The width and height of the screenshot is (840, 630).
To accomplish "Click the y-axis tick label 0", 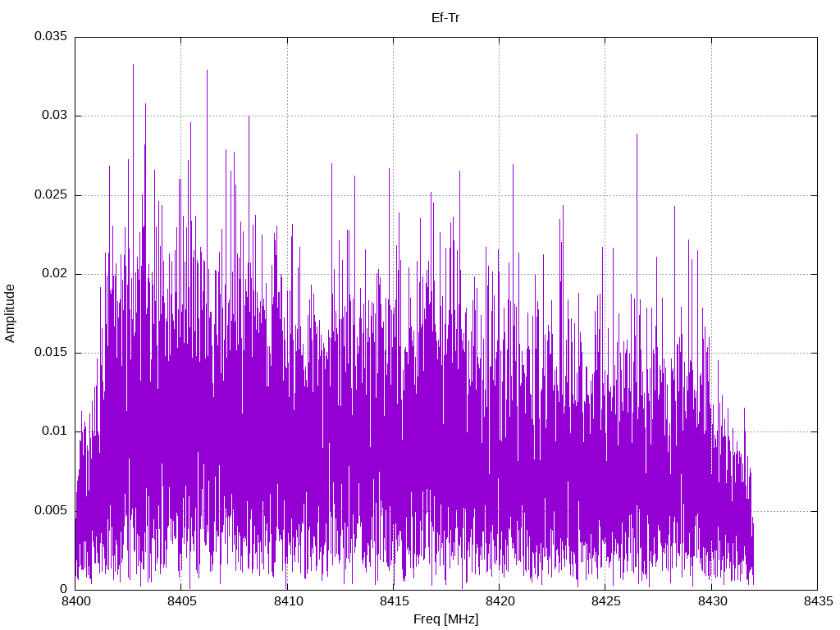I will pos(64,589).
